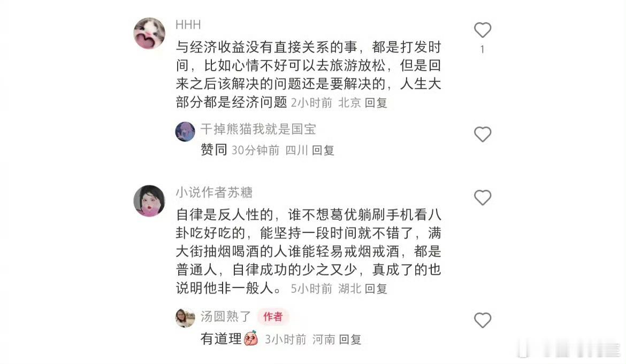Click the like count under HHH's heart
This screenshot has width=626, height=364.
point(482,49)
